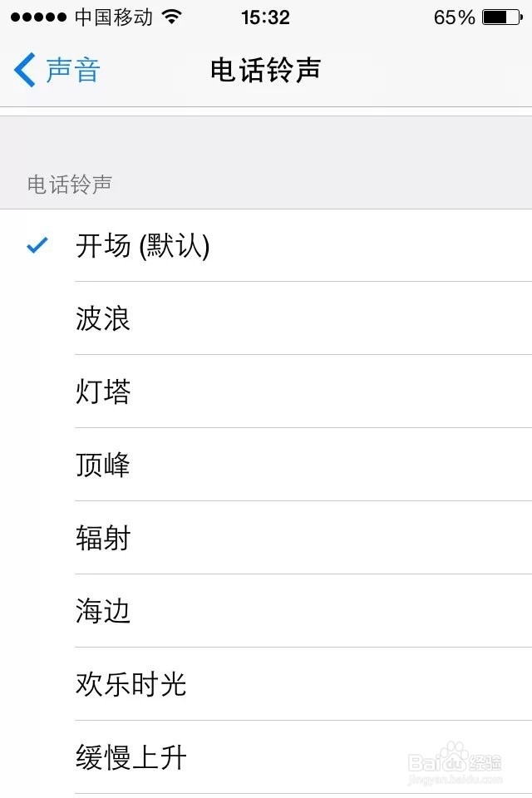The width and height of the screenshot is (532, 798).
Task: Tap the 15:32 clock in status bar
Action: [x=265, y=17]
